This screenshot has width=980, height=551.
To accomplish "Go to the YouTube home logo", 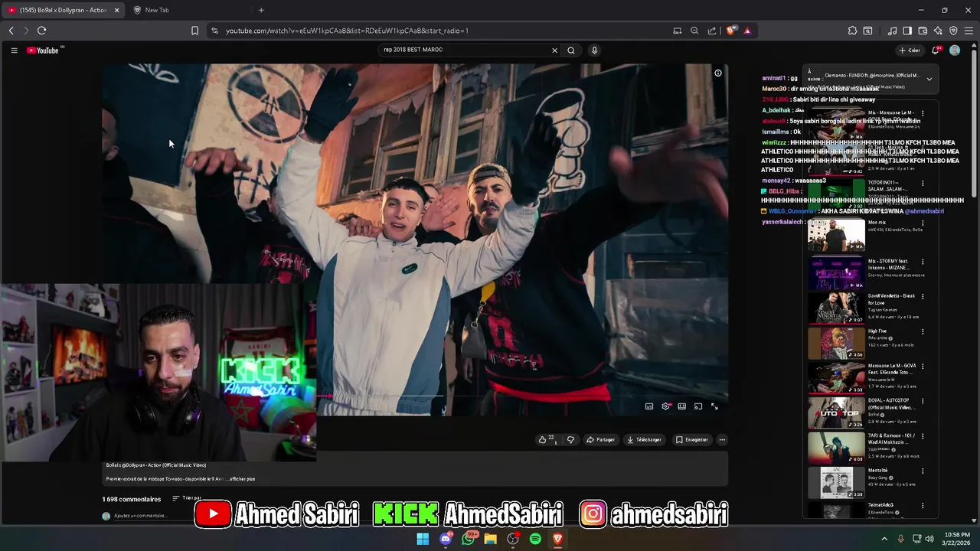I will pos(43,51).
